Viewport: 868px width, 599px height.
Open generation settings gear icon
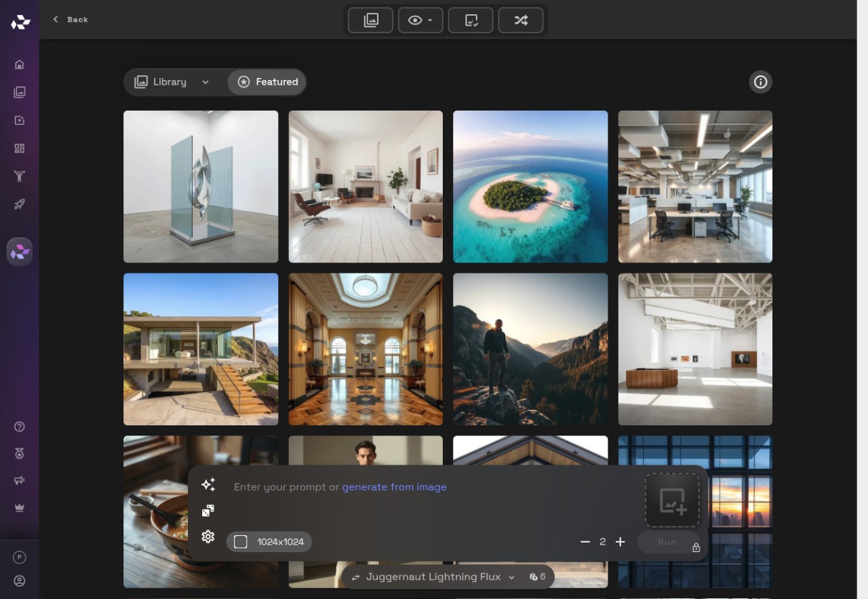pos(208,537)
